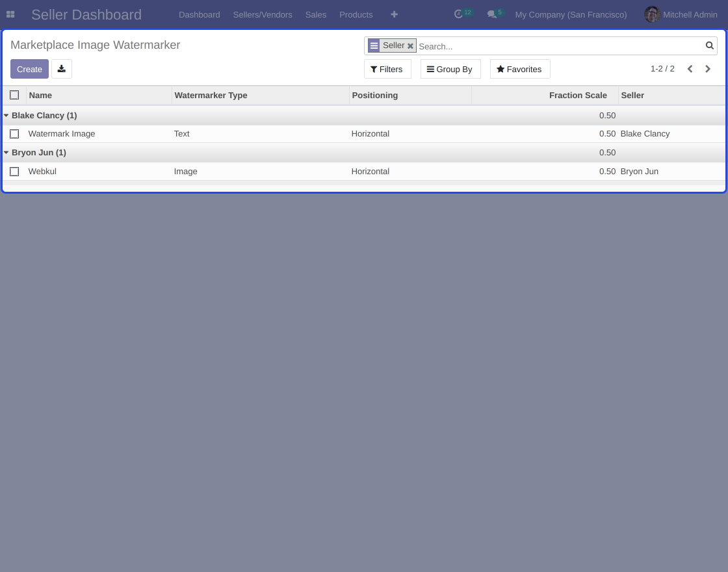Remove the Seller group facet with the x
This screenshot has width=728, height=572.
410,45
